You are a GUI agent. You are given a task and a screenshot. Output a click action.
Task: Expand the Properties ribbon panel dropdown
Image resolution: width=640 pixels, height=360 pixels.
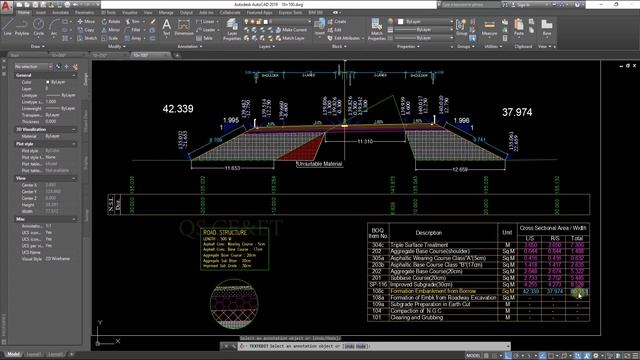(408, 47)
